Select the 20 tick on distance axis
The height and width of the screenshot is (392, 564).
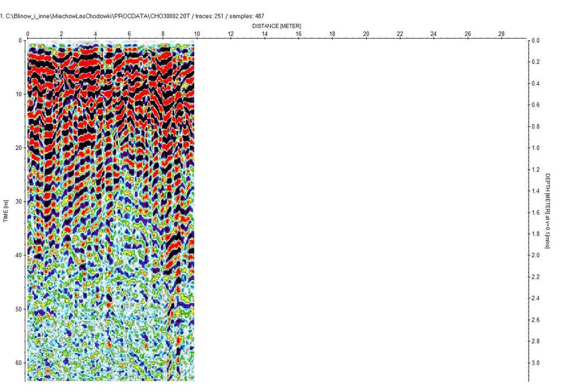coord(366,34)
